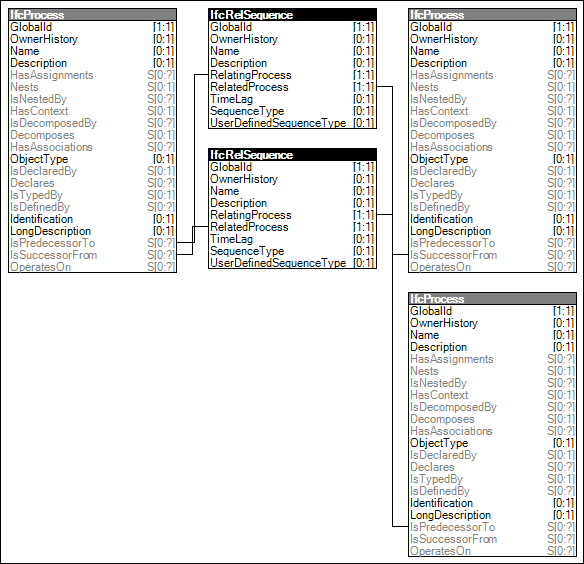The image size is (584, 564).
Task: Click the upper IfcRelSequence title bar
Action: [x=292, y=15]
